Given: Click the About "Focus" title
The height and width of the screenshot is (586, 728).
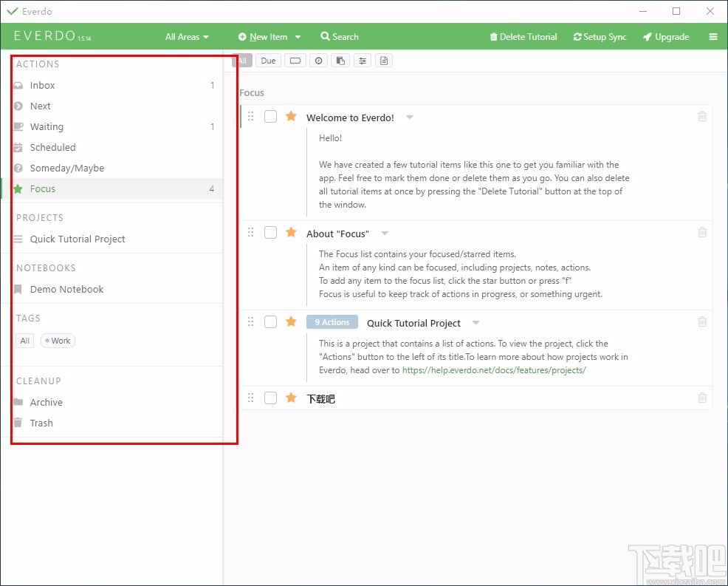Looking at the screenshot, I should click(337, 234).
